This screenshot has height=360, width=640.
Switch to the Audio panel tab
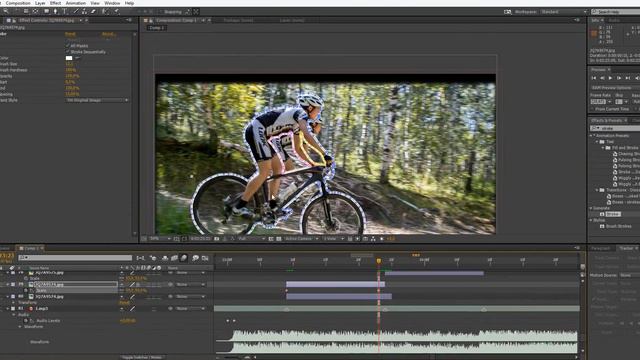coord(614,20)
